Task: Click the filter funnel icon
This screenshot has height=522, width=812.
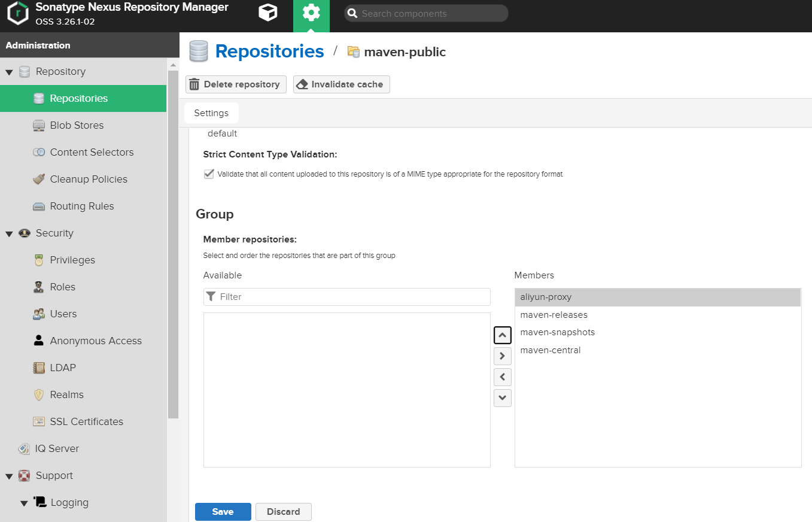Action: coord(211,297)
